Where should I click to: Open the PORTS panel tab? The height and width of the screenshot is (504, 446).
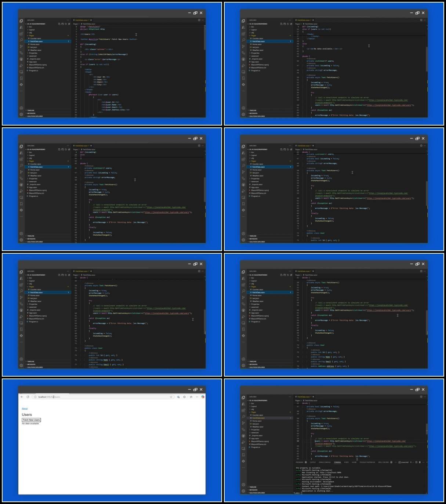(x=347, y=462)
